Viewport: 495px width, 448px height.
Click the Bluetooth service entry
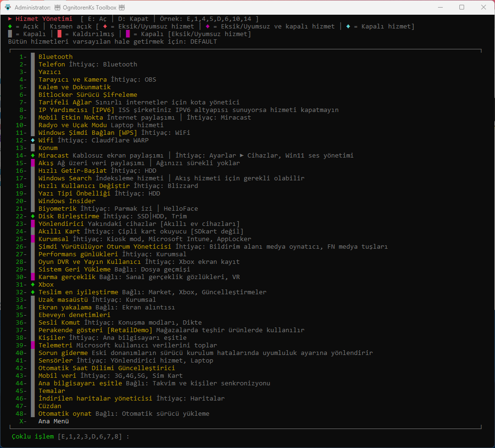(56, 57)
